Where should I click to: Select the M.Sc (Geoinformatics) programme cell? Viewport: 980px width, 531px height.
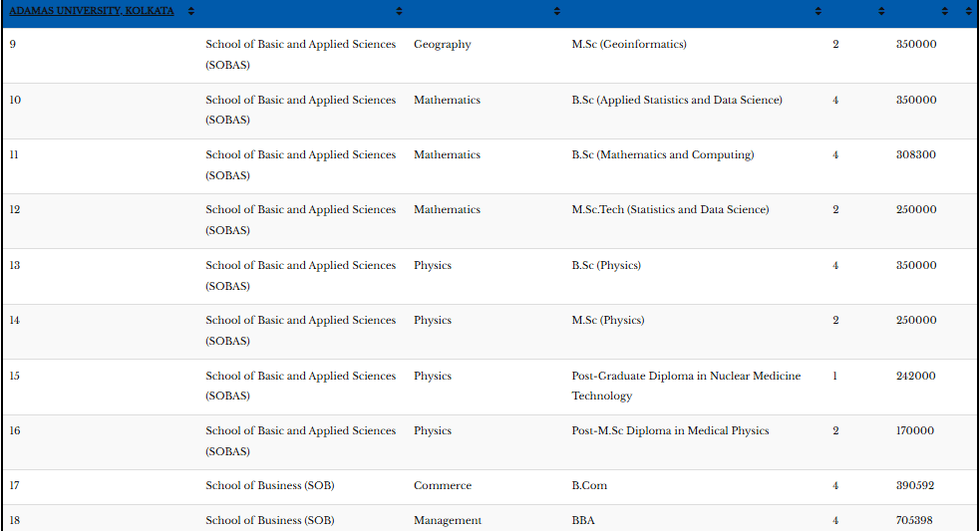(629, 45)
